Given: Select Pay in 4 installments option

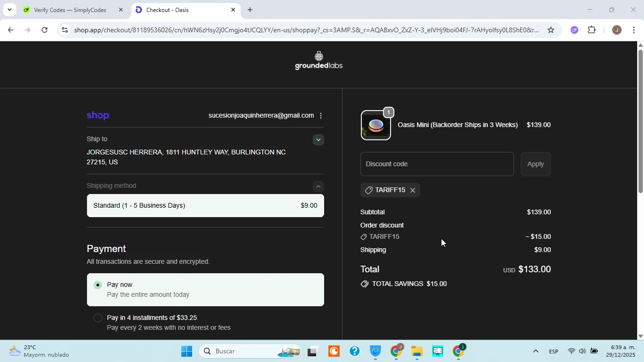Looking at the screenshot, I should (x=98, y=318).
